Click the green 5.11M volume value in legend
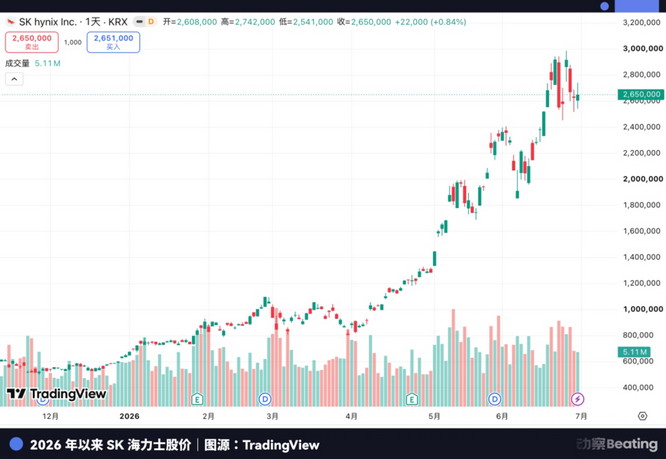 coord(48,63)
